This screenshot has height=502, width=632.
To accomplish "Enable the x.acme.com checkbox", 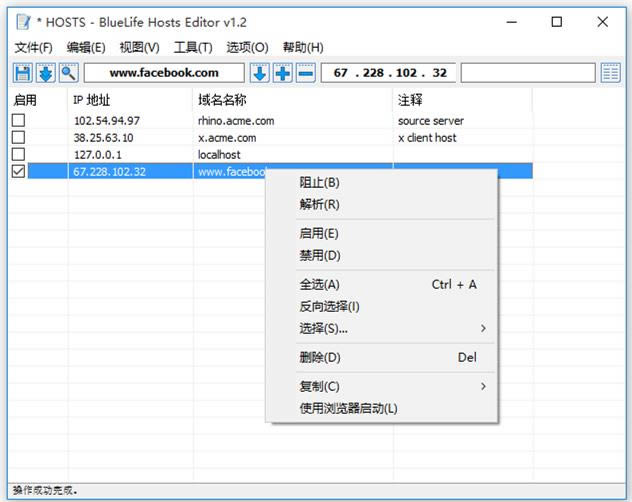I will click(x=19, y=137).
